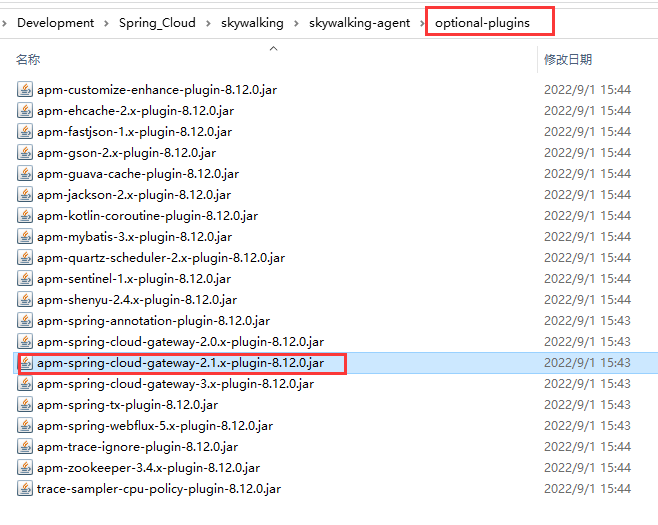Click modified date of apm-spring-annotation-plugin row
Image resolution: width=658 pixels, height=525 pixels.
tap(587, 321)
